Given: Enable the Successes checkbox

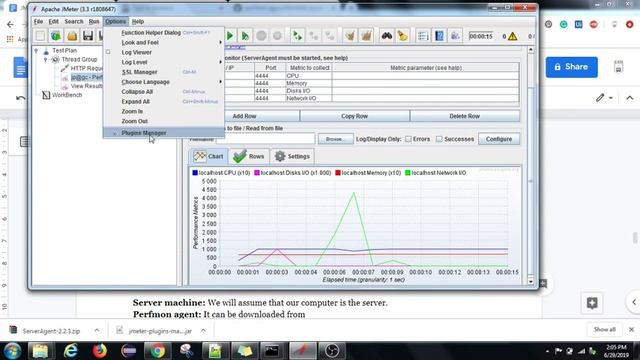Looking at the screenshot, I should pyautogui.click(x=439, y=139).
